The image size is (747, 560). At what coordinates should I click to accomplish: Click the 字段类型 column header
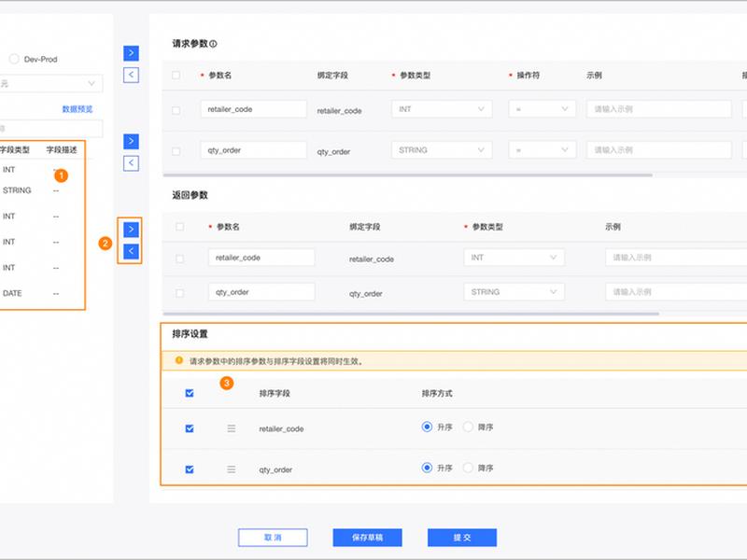pyautogui.click(x=14, y=150)
